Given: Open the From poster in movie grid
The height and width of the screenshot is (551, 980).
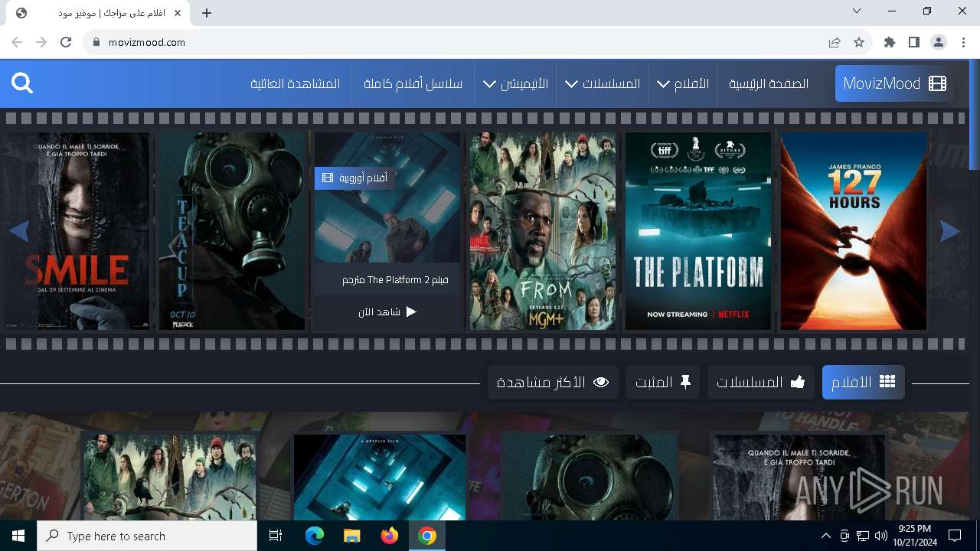Looking at the screenshot, I should (170, 478).
